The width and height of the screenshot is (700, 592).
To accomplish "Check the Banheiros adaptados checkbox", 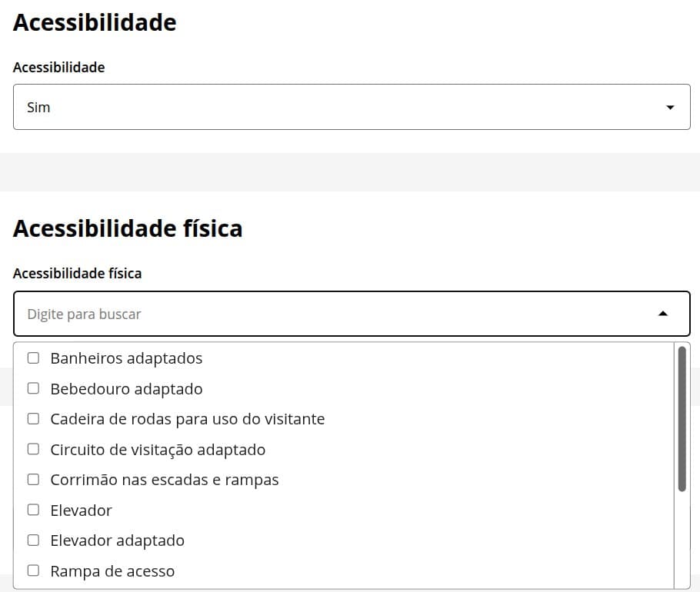I will point(33,358).
